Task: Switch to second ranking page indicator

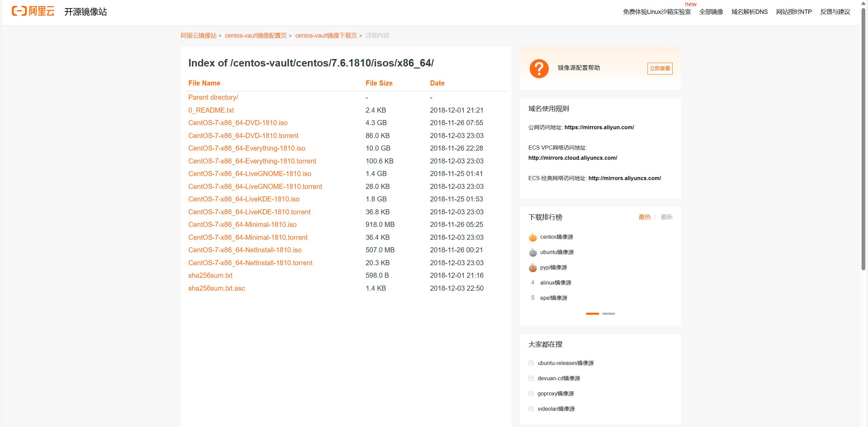Action: [608, 314]
